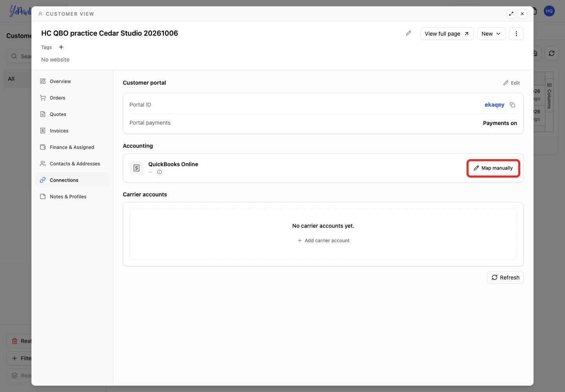Viewport: 565px width, 392px height.
Task: Go to the Orders section
Action: coord(72,98)
